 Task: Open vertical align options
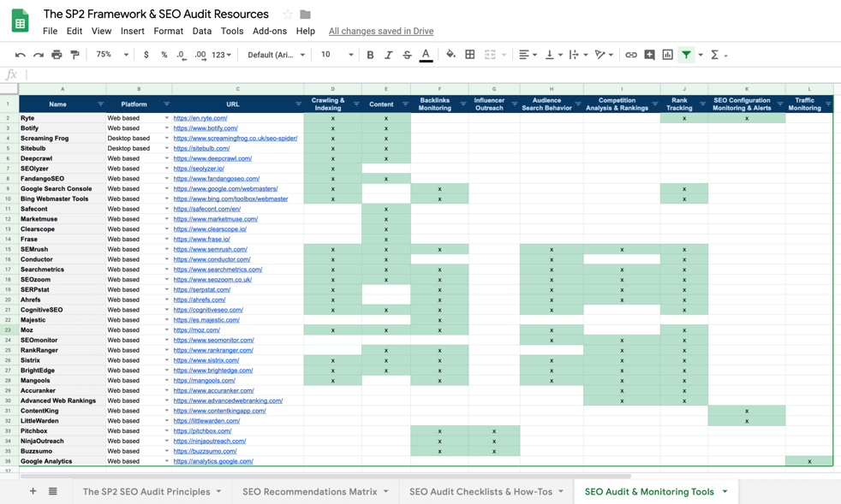pos(553,55)
